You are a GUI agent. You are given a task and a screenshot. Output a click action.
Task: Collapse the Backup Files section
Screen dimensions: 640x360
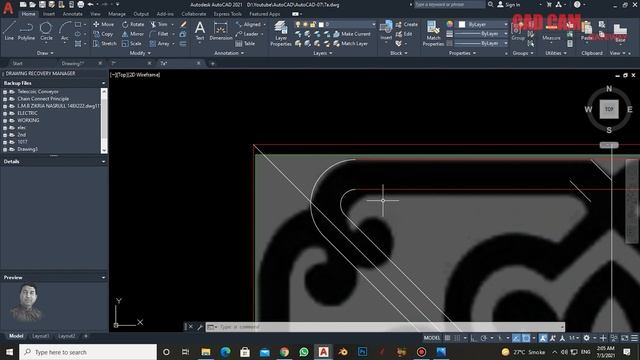coord(103,83)
